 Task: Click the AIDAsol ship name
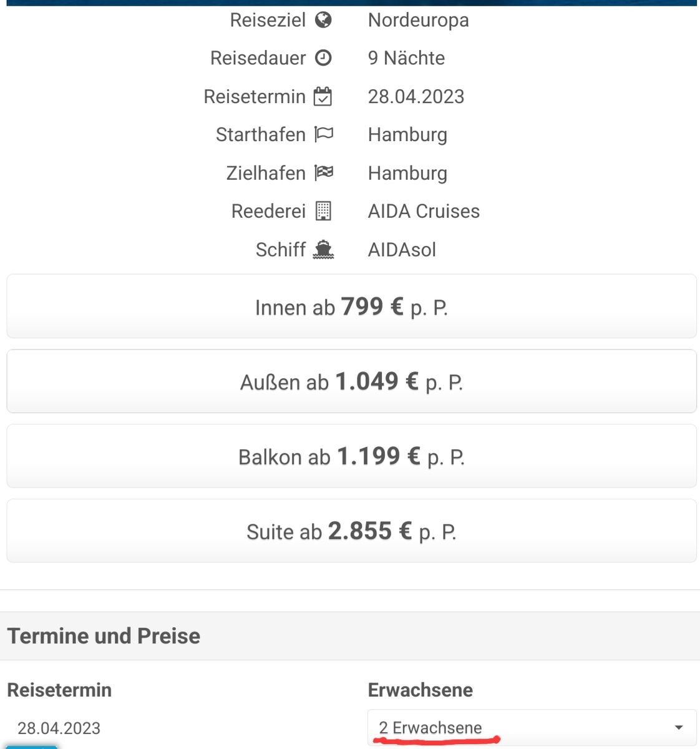click(402, 250)
